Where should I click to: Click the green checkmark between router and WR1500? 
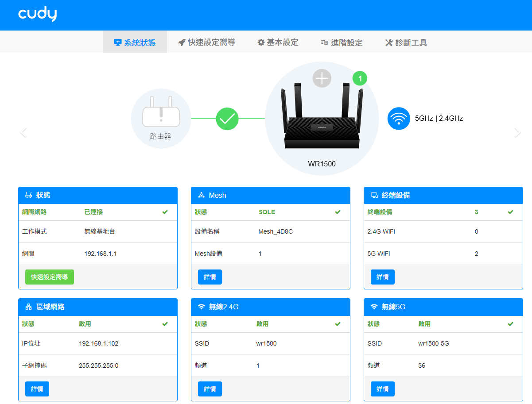point(227,119)
